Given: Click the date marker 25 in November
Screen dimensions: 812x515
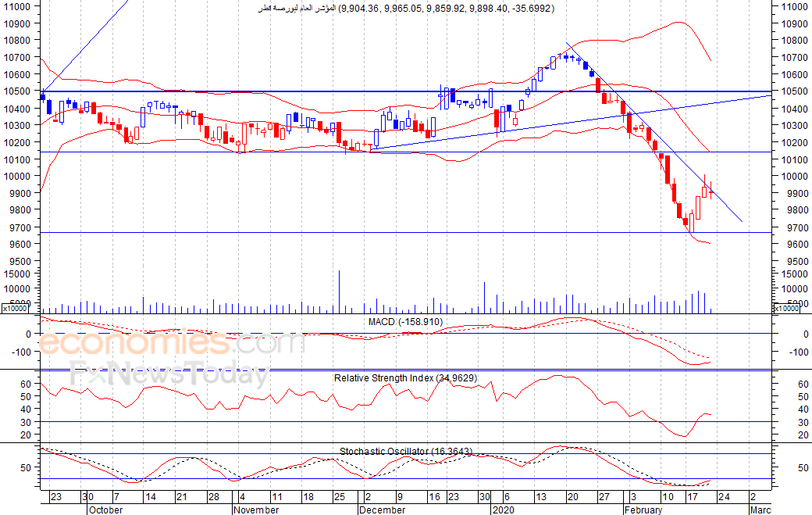Looking at the screenshot, I should coord(339,497).
